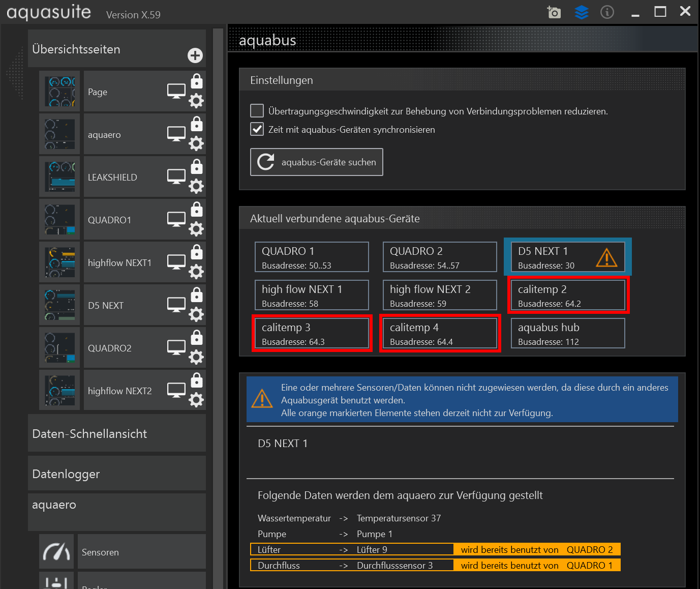Select the aquabus hub device tile
Viewport: 700px width, 589px height.
click(567, 334)
